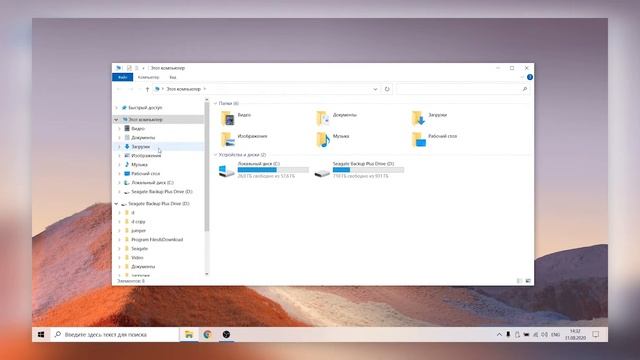Select Документы under Этот компьютер in the sidebar
The height and width of the screenshot is (360, 640).
(x=143, y=138)
